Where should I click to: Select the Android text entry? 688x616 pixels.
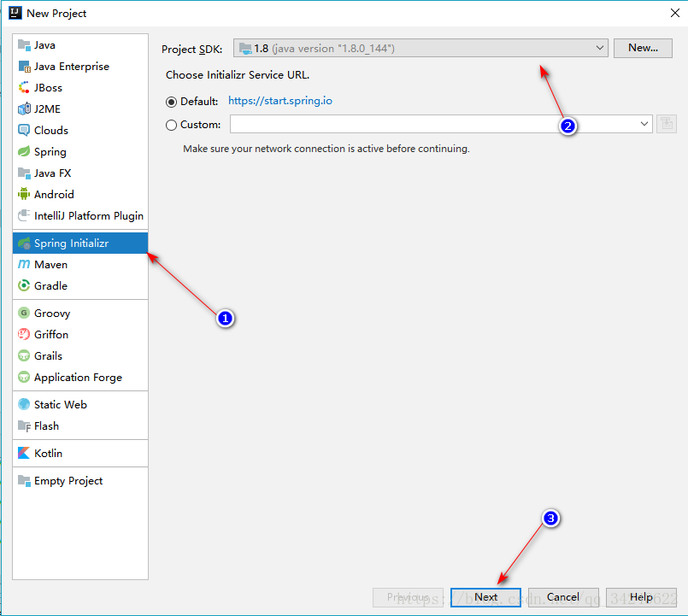(x=54, y=194)
